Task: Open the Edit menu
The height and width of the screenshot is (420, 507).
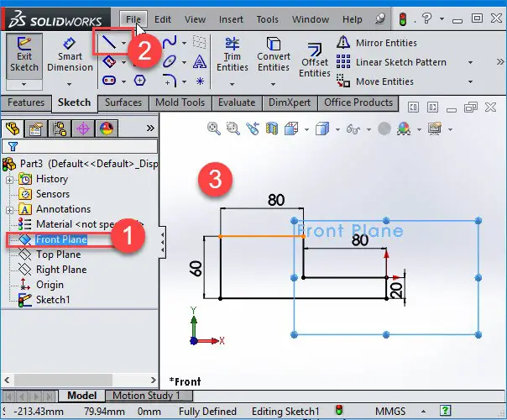Action: 163,19
